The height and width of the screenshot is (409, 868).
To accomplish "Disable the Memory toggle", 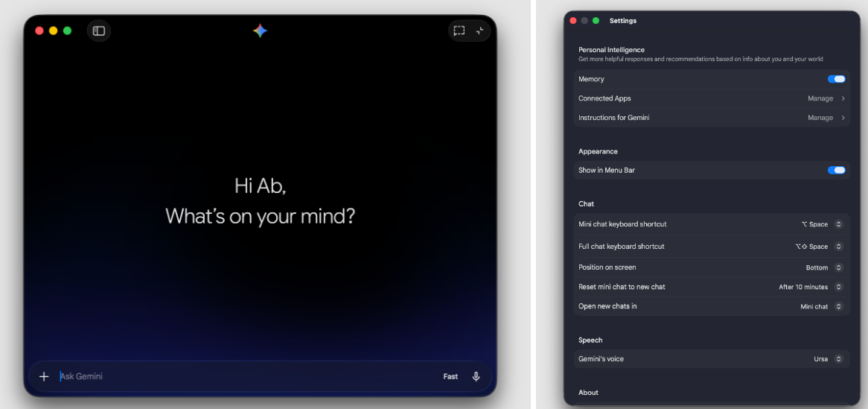I will tap(836, 79).
